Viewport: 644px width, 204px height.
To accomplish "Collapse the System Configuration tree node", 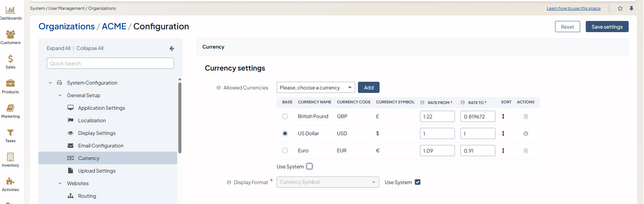I will [50, 83].
